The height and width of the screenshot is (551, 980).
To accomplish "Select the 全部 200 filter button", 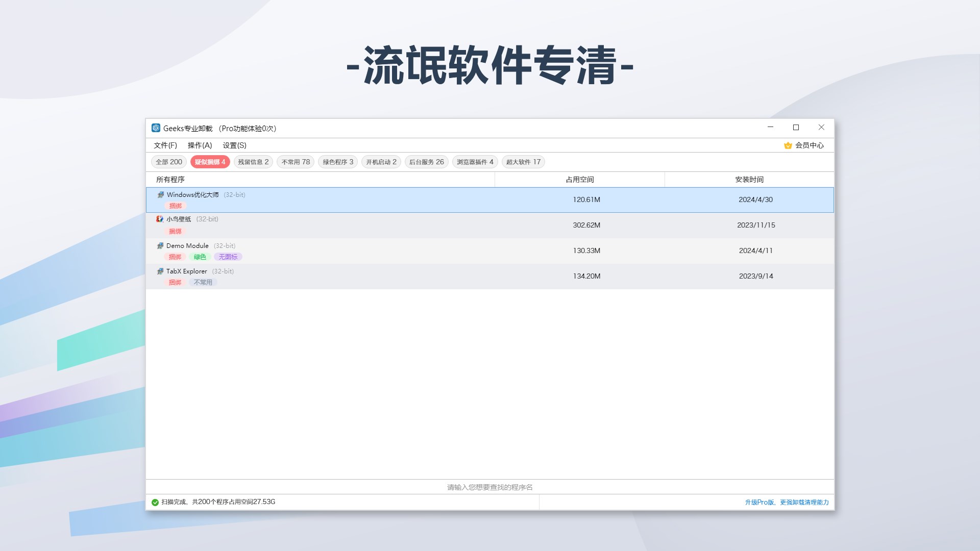I will coord(168,161).
